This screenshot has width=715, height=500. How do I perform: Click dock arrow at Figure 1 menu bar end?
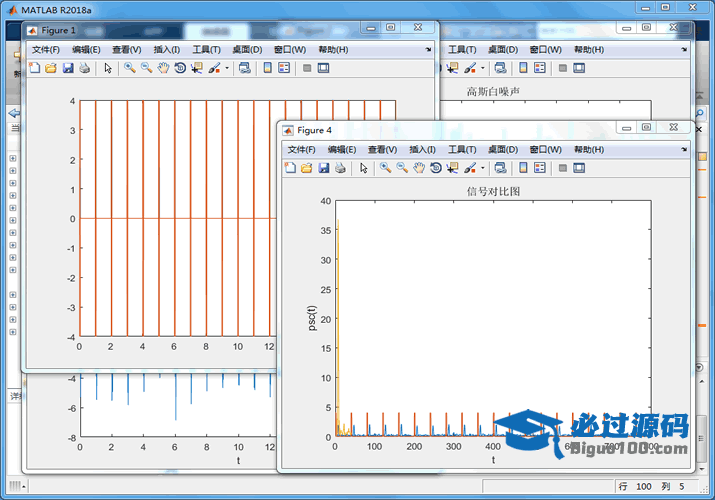click(x=428, y=50)
